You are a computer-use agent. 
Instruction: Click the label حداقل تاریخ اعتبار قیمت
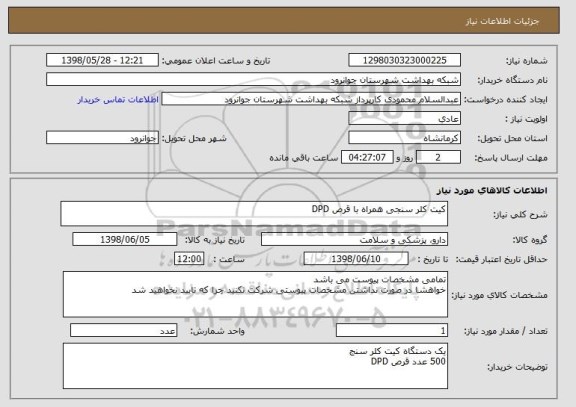click(x=501, y=259)
